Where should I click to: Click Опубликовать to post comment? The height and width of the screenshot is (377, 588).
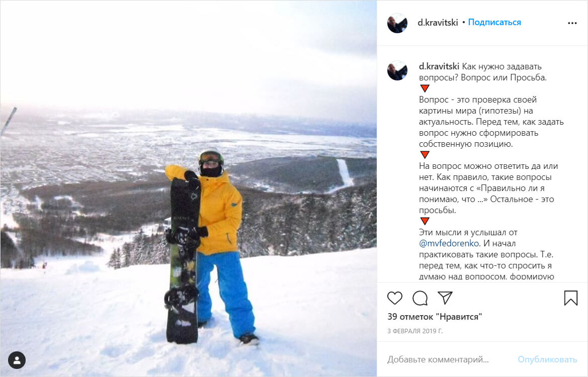tap(547, 359)
